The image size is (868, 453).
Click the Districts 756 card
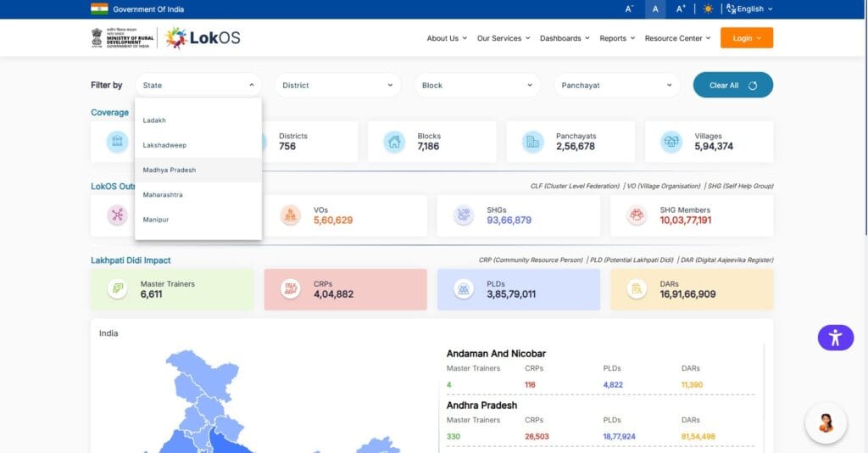tap(310, 142)
